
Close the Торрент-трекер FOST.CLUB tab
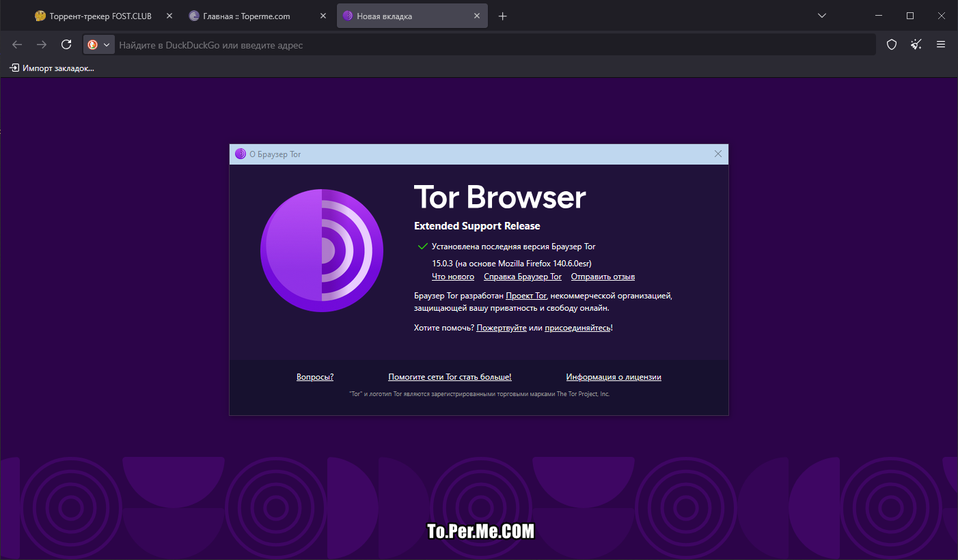click(169, 16)
